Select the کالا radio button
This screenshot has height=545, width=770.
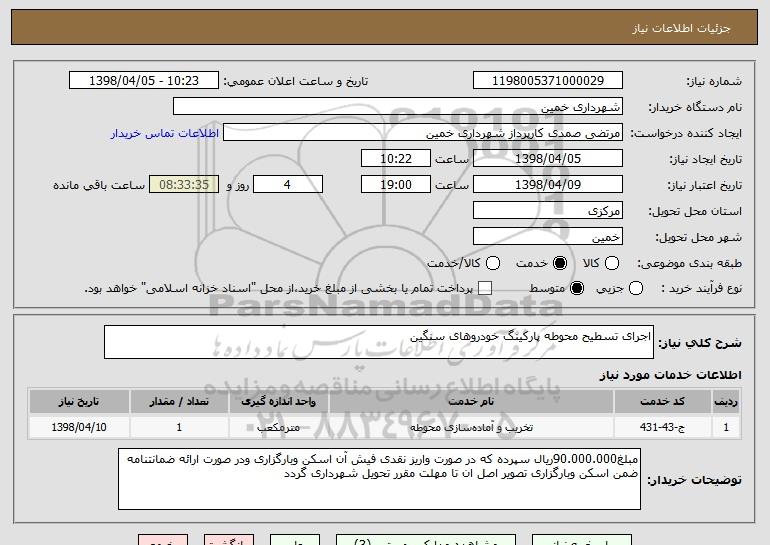pyautogui.click(x=612, y=263)
